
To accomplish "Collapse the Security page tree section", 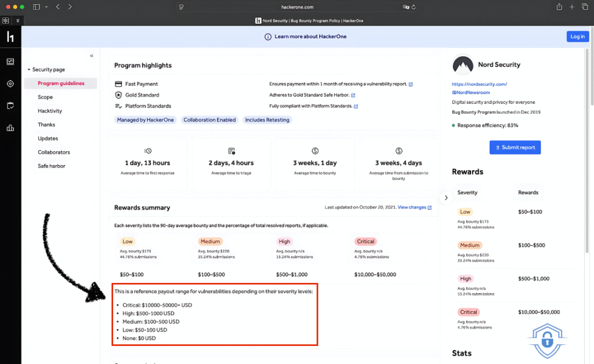I will click(29, 70).
